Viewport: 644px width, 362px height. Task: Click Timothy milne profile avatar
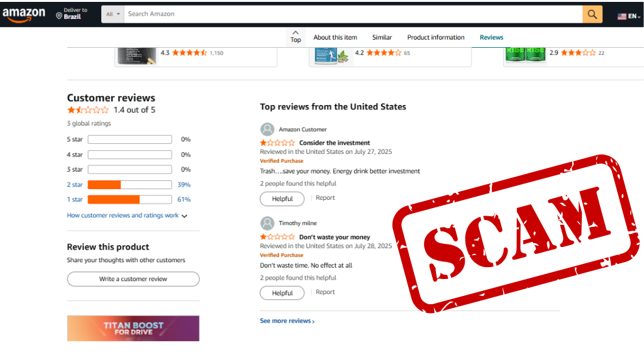267,223
